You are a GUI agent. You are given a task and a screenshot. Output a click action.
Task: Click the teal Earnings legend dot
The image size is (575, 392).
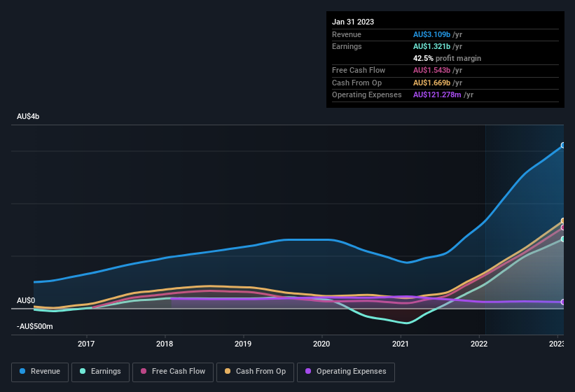[x=83, y=372]
